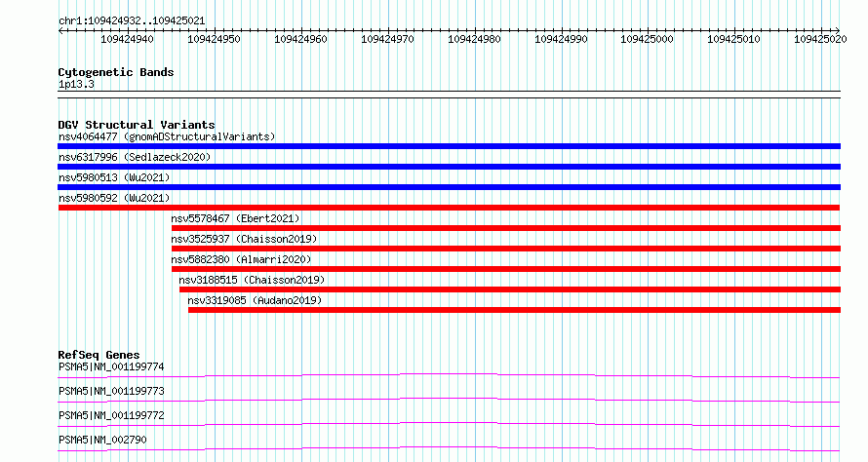Click the chr1:109424932..109425021 region label
The width and height of the screenshot is (868, 462).
tap(132, 20)
